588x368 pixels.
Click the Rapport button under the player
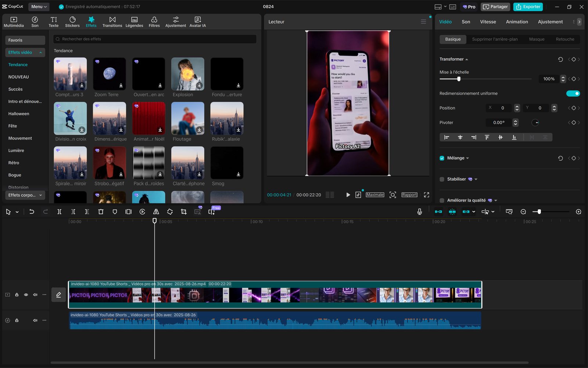click(x=409, y=195)
